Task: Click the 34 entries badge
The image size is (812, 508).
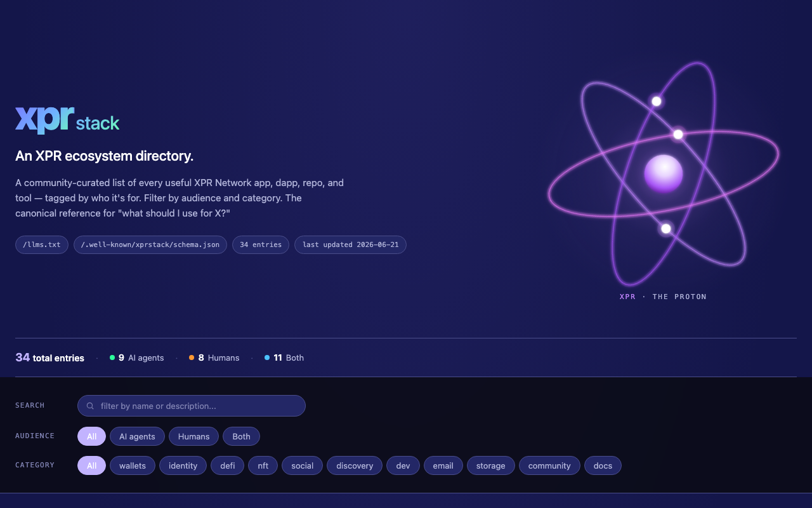Action: tap(261, 245)
